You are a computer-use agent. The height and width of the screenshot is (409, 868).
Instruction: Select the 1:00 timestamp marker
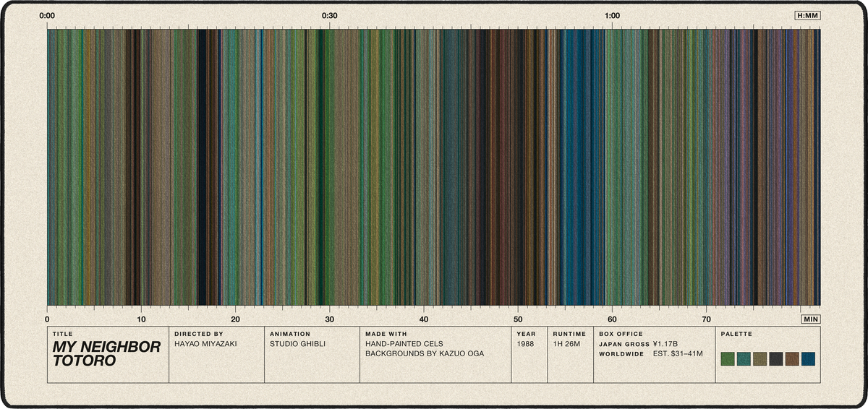tap(613, 15)
